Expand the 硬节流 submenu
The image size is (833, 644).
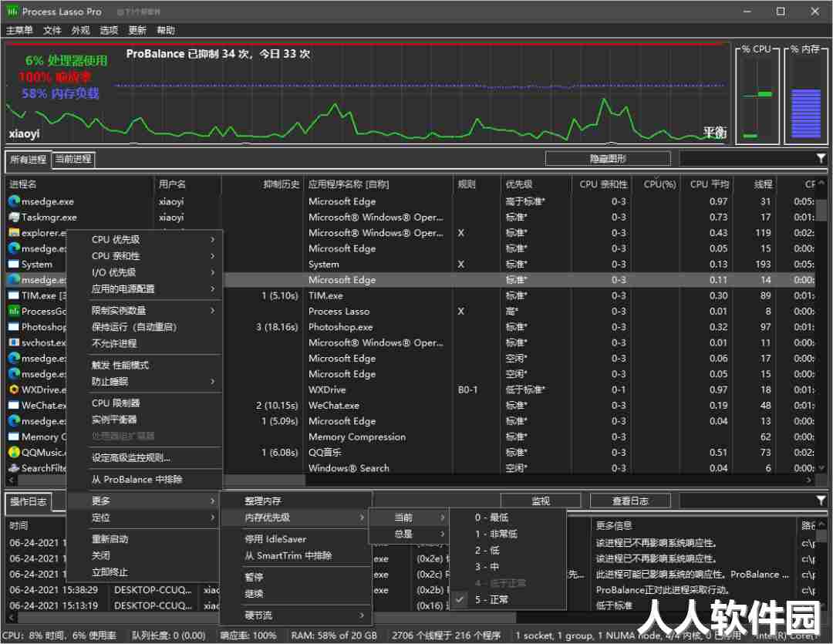(297, 615)
